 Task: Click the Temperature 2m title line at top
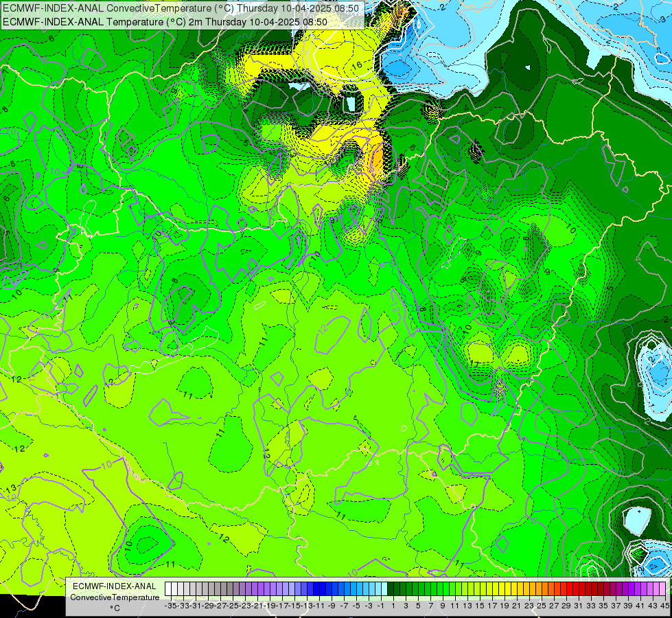click(x=165, y=22)
